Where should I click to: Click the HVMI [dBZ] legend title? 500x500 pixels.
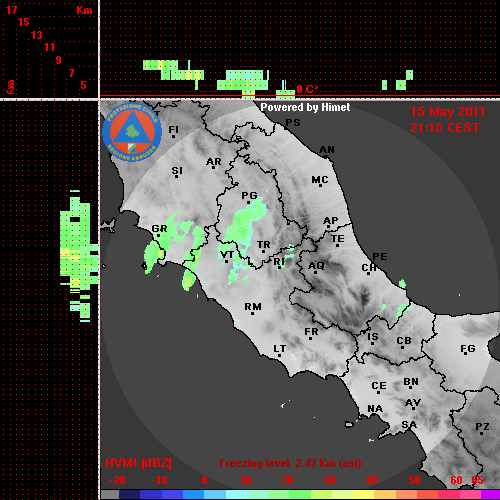(138, 463)
